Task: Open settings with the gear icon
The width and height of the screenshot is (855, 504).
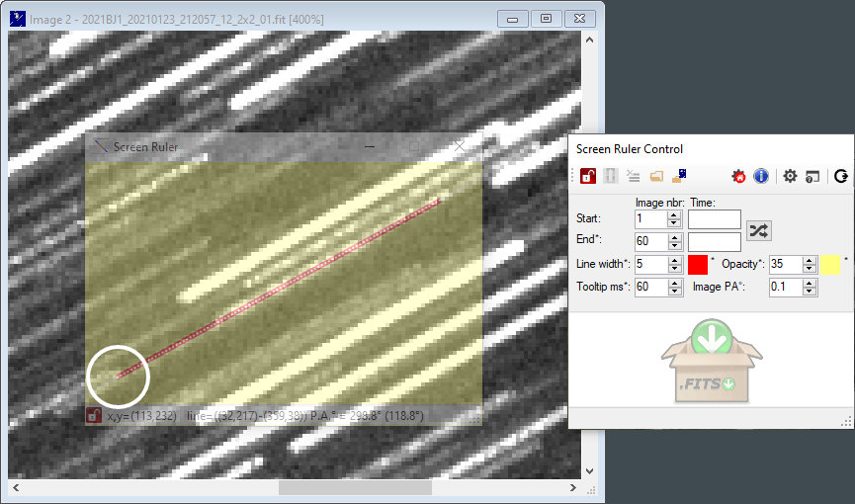Action: 790,176
